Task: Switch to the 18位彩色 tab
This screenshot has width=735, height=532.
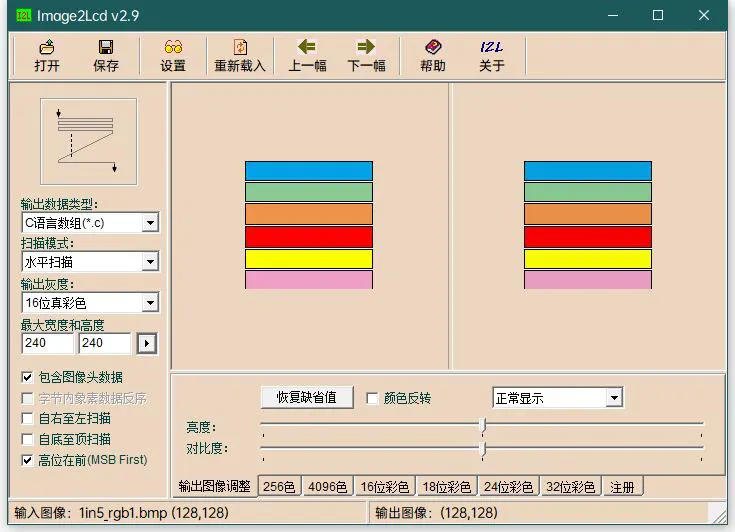Action: [x=447, y=487]
